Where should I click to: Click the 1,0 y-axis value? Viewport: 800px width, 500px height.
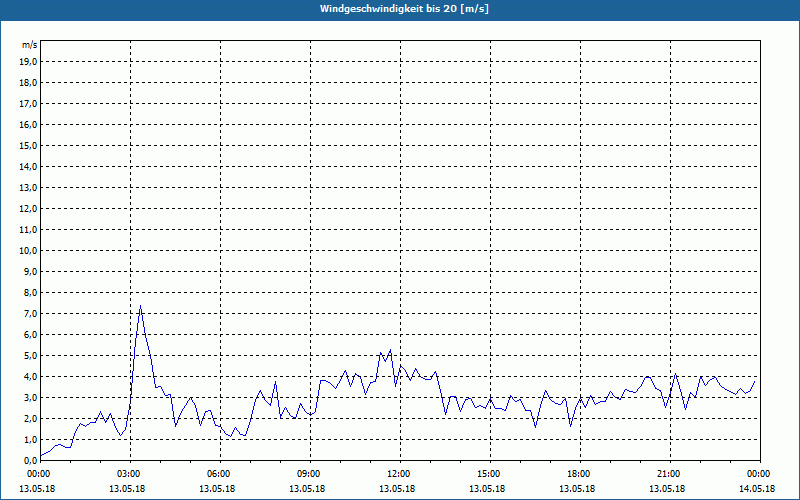(30, 440)
